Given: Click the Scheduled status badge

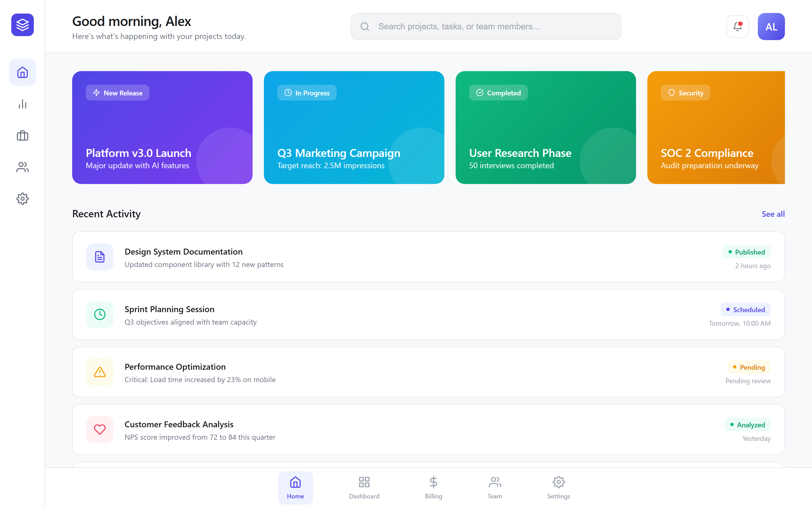Looking at the screenshot, I should click(745, 309).
